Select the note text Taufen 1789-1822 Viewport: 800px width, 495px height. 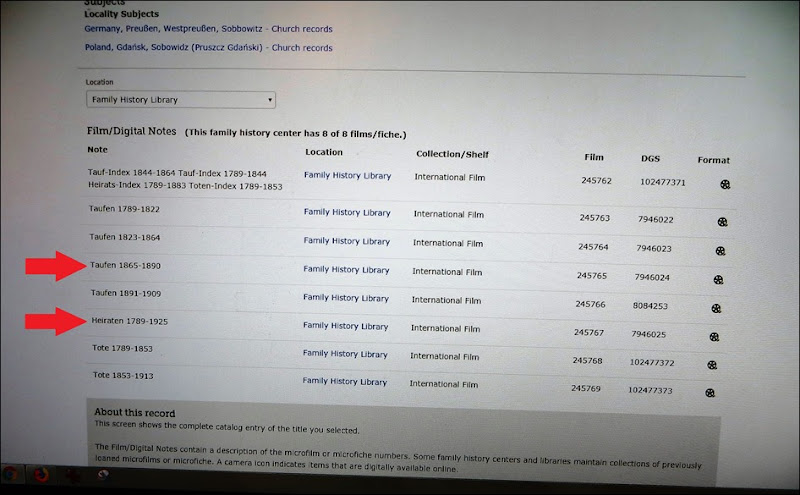pos(124,209)
